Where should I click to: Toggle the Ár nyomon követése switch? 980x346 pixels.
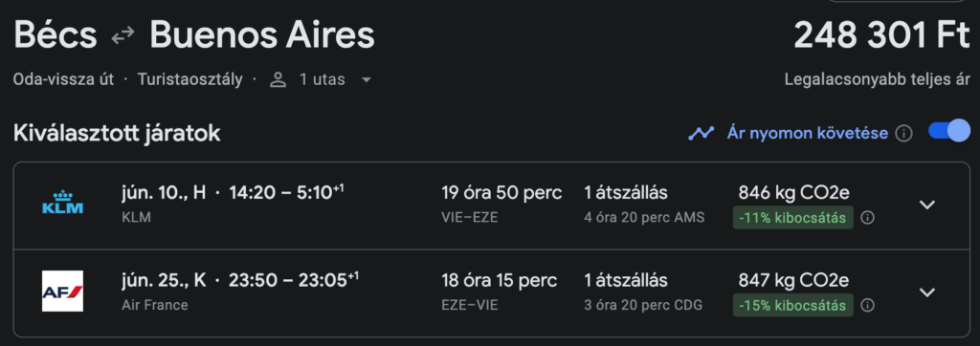click(x=948, y=132)
